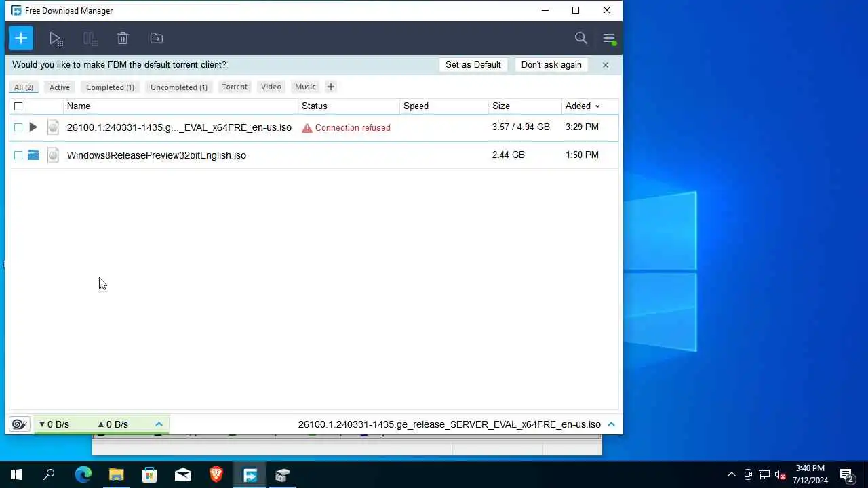
Task: Open the installer package taskbar icon
Action: pos(283,474)
